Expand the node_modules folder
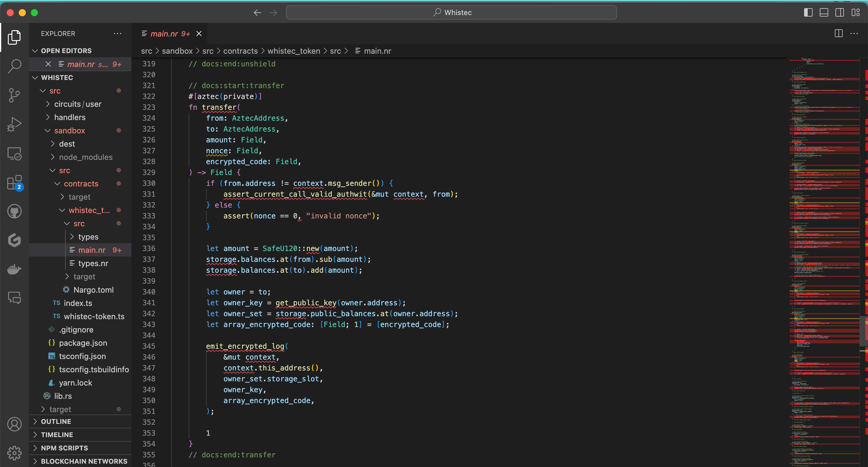This screenshot has height=467, width=868. click(x=80, y=157)
